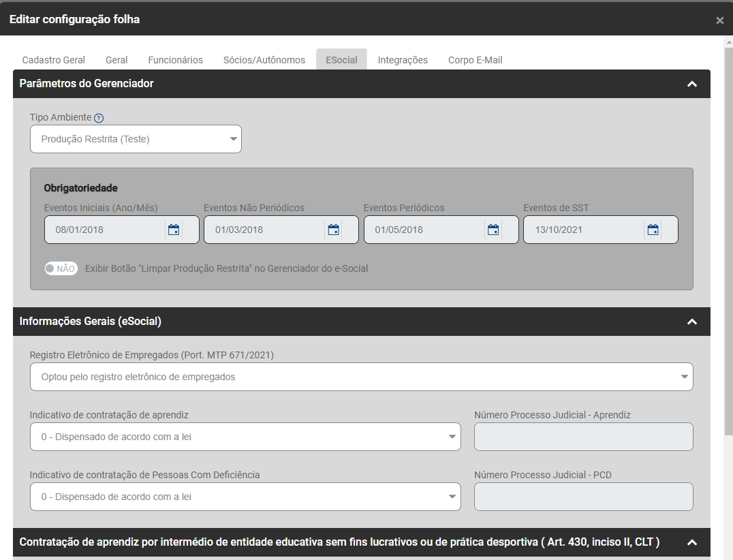Select the Integrações tab
The height and width of the screenshot is (560, 733).
(x=403, y=60)
